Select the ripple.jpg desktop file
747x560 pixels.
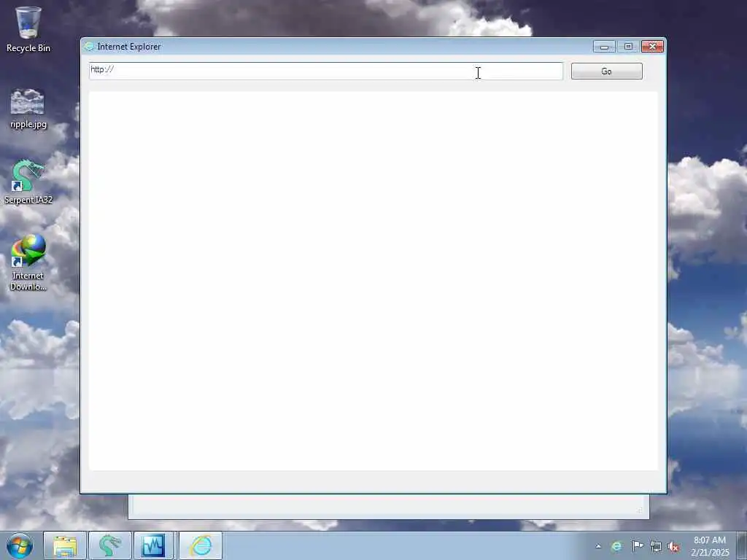[x=28, y=109]
